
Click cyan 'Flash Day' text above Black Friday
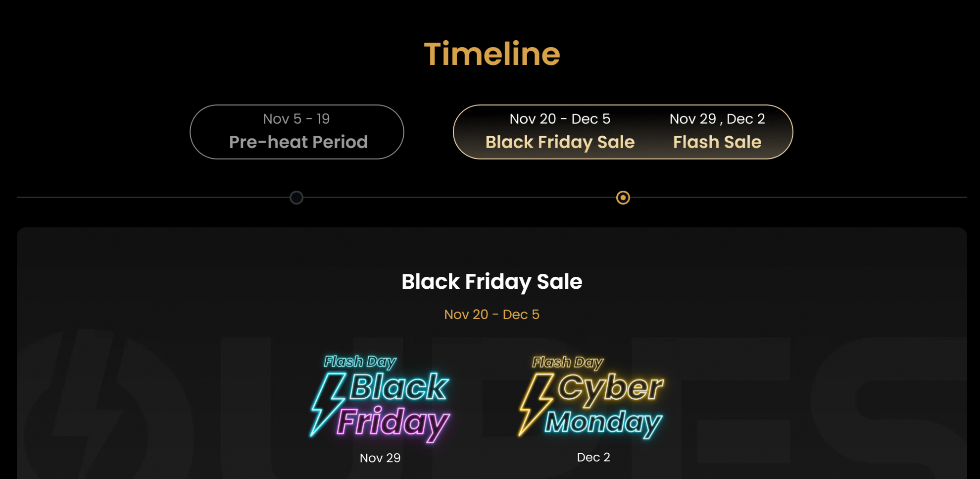[360, 362]
